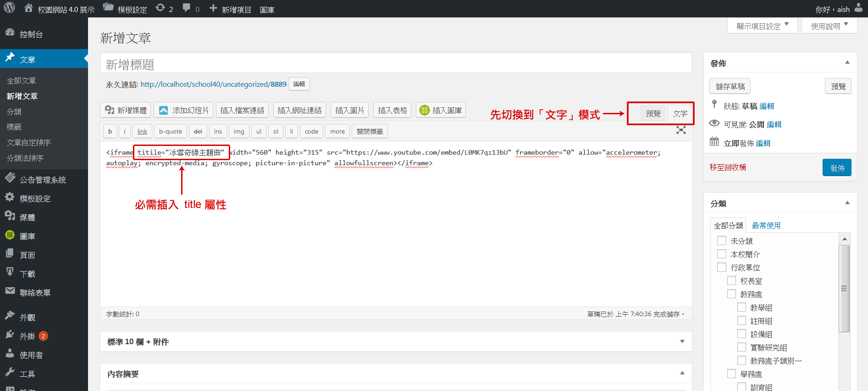Open the comments bubble icon

[186, 8]
